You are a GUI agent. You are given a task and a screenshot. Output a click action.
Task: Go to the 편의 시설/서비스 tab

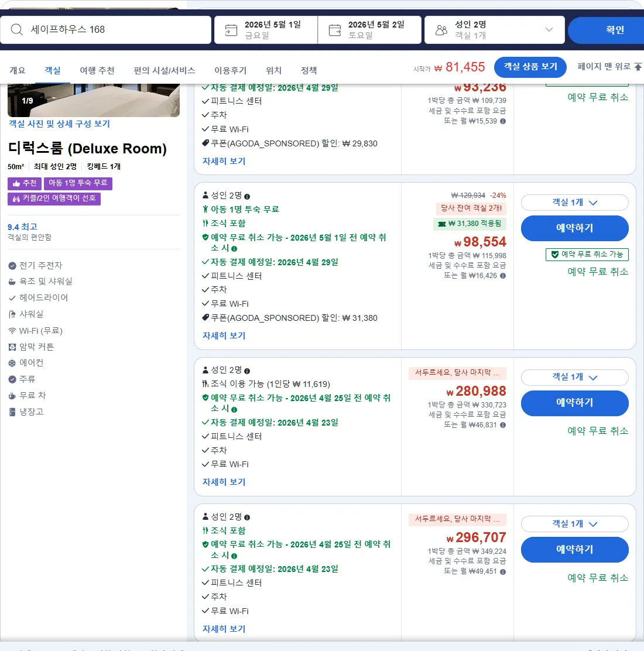tap(165, 71)
